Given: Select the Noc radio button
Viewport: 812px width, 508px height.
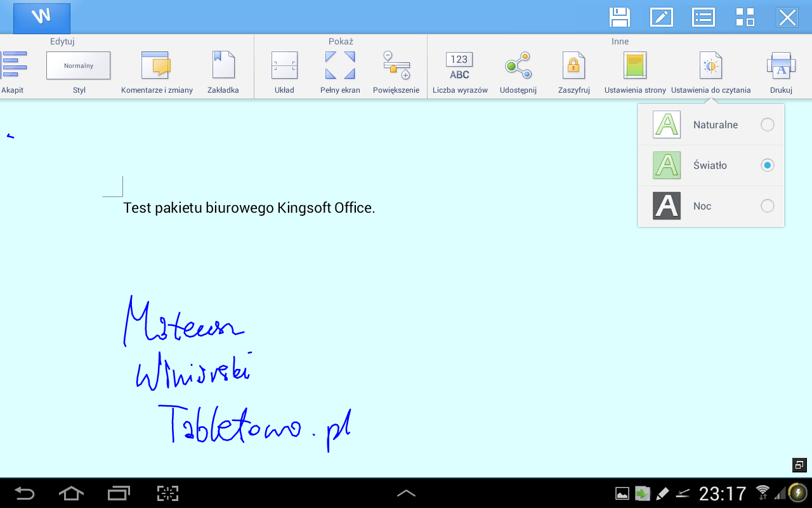Looking at the screenshot, I should [x=768, y=206].
